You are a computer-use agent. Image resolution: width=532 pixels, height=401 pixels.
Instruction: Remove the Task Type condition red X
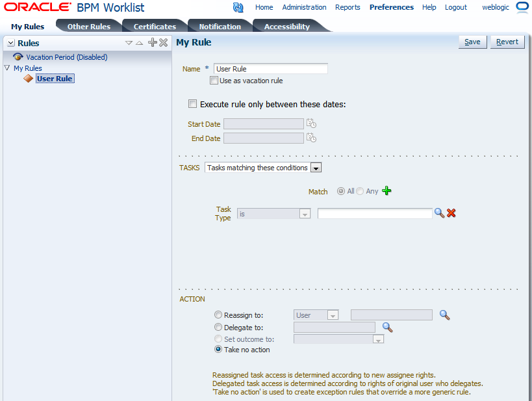[x=451, y=213]
